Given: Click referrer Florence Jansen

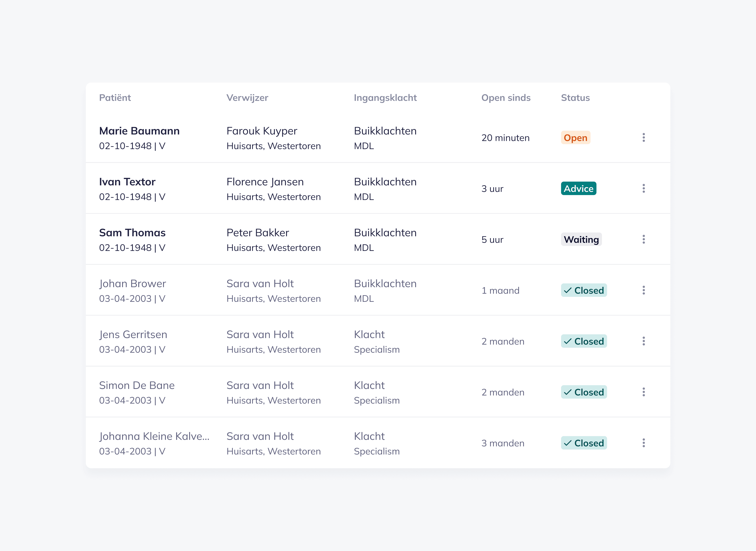Looking at the screenshot, I should (x=265, y=182).
